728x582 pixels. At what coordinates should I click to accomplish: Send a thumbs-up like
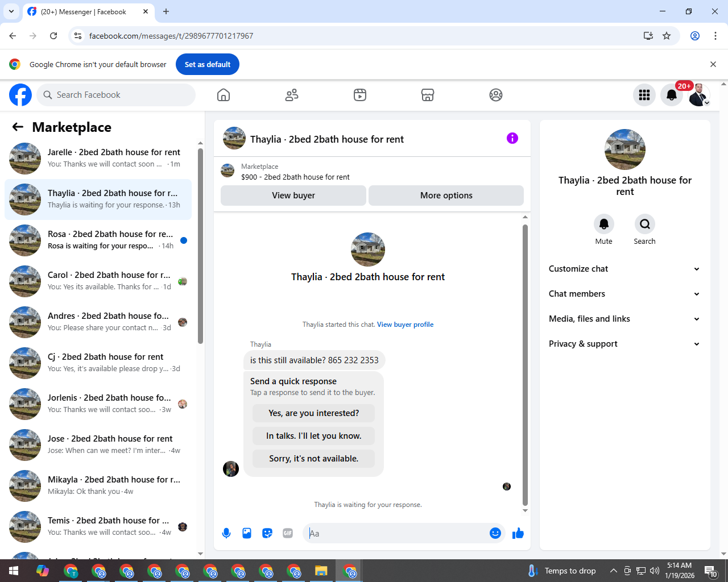tap(518, 533)
